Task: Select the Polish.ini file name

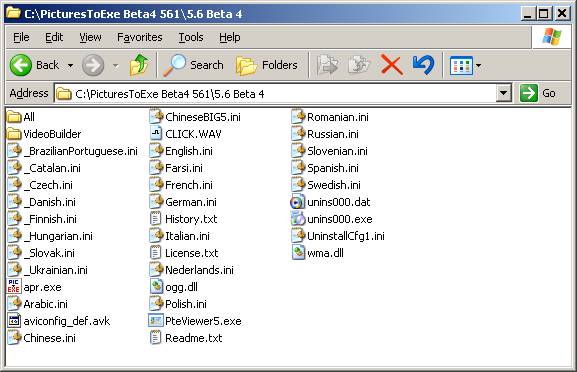Action: point(186,304)
